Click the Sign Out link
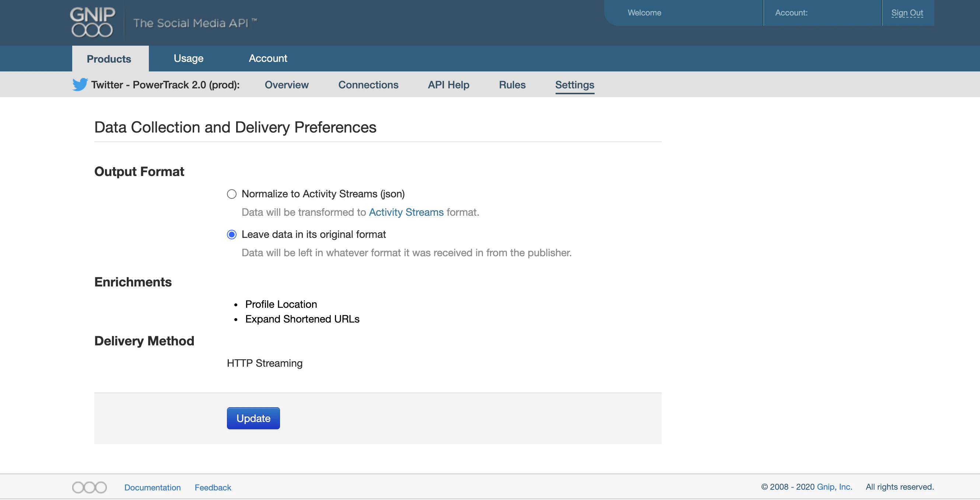Viewport: 980px width, 500px height. [x=907, y=13]
